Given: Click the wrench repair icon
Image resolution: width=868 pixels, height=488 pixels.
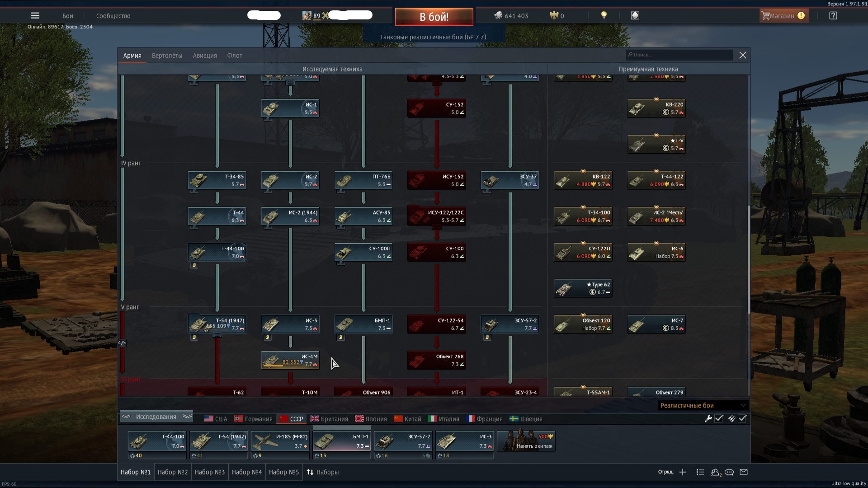Looking at the screenshot, I should pyautogui.click(x=708, y=419).
